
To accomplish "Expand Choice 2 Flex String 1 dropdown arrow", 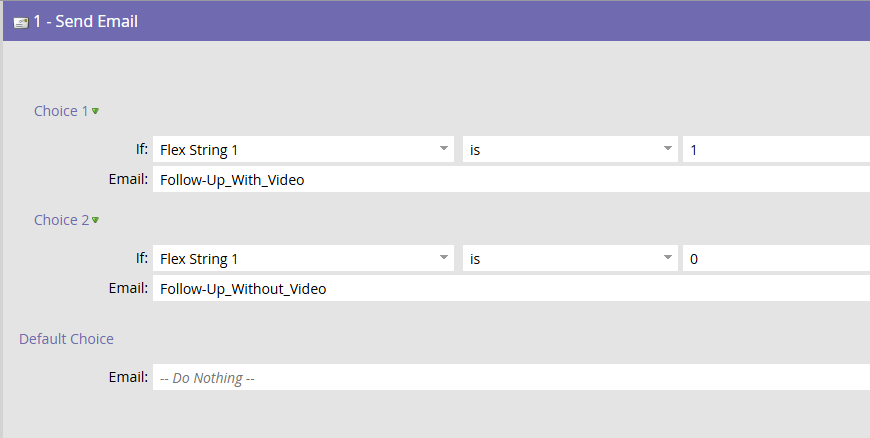I will (x=444, y=259).
